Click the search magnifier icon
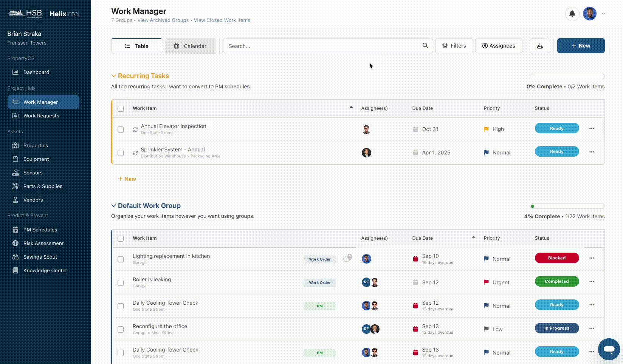 pyautogui.click(x=425, y=45)
